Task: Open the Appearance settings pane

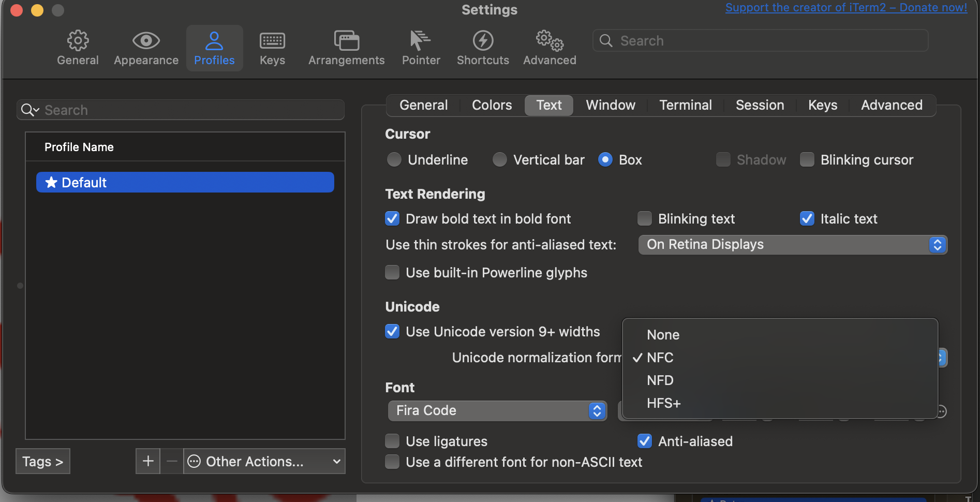Action: point(146,48)
